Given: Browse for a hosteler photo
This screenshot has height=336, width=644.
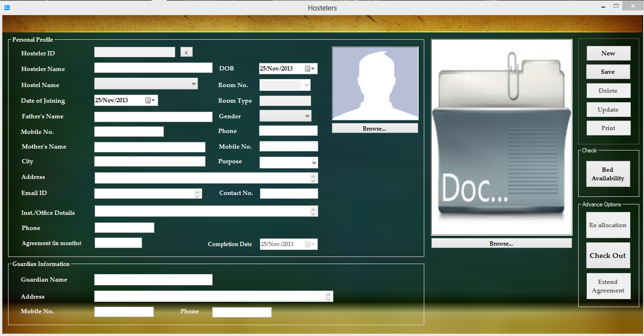Looking at the screenshot, I should [375, 128].
